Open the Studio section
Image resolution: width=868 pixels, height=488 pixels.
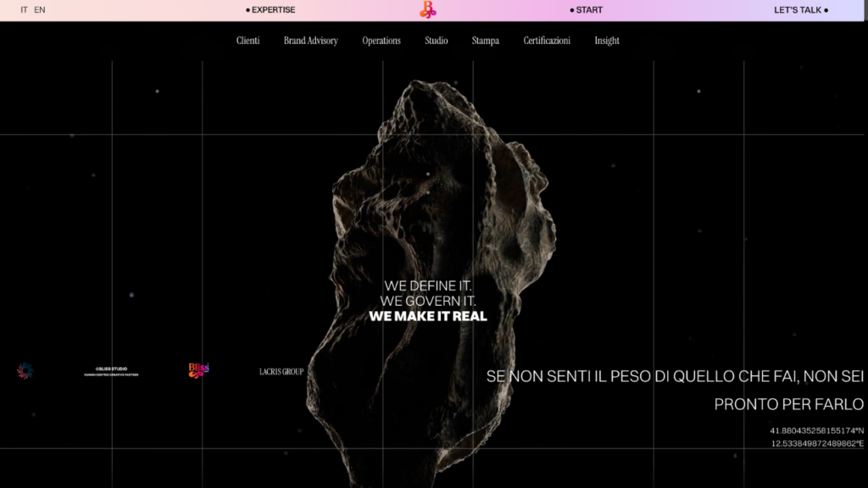(437, 41)
